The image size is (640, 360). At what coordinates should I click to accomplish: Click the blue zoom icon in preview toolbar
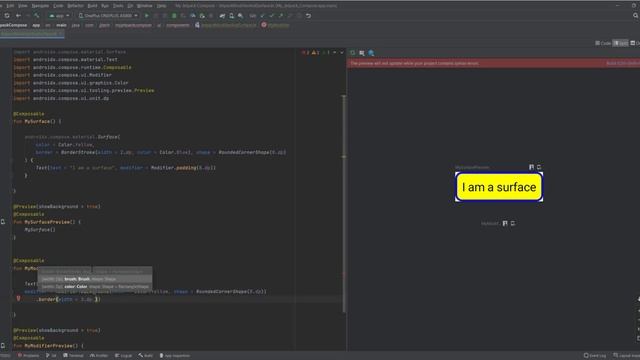(371, 53)
